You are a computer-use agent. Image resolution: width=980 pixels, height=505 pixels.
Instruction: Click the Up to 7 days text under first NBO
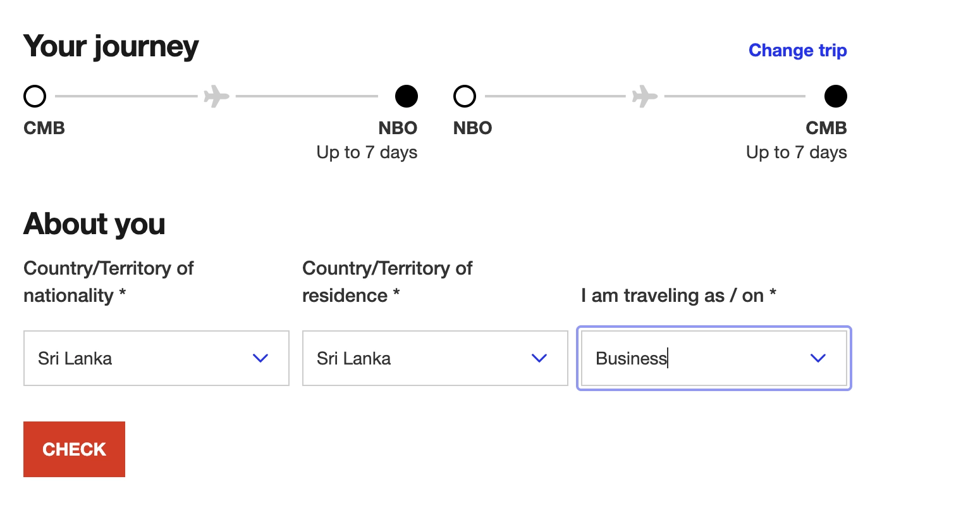[x=367, y=153]
